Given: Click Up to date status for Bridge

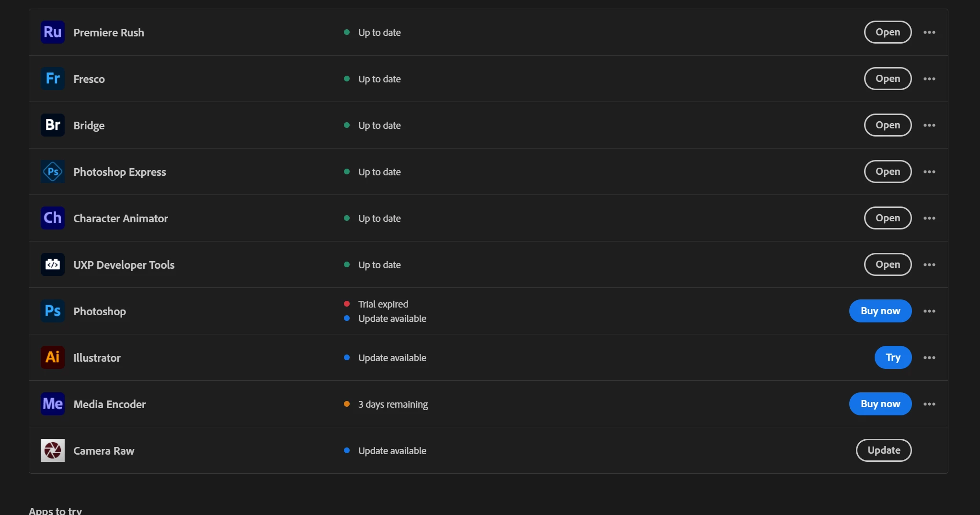Looking at the screenshot, I should (x=379, y=126).
